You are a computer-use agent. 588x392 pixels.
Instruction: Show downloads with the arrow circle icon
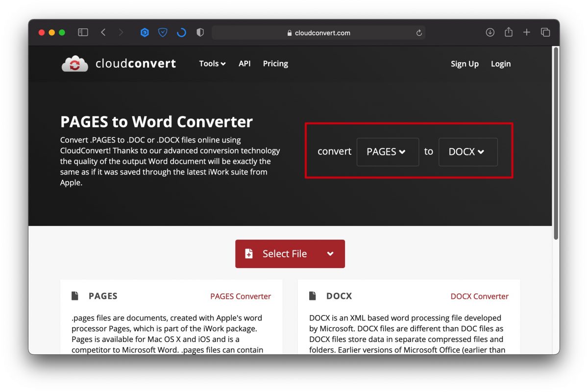coord(490,32)
